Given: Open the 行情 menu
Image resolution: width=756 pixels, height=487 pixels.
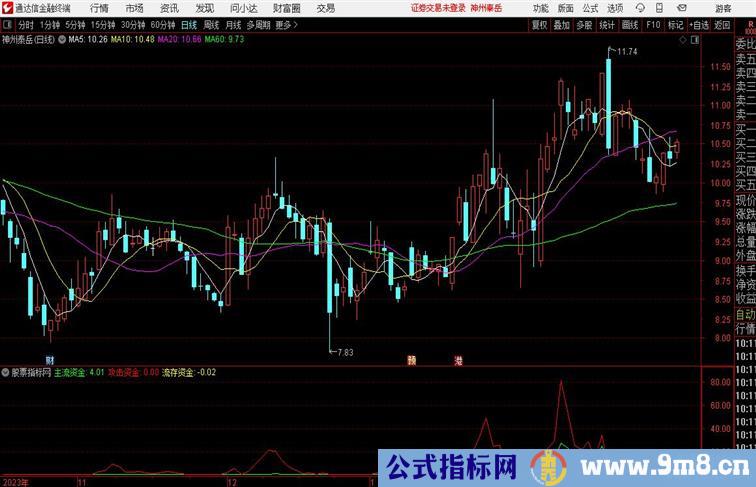Looking at the screenshot, I should [100, 8].
